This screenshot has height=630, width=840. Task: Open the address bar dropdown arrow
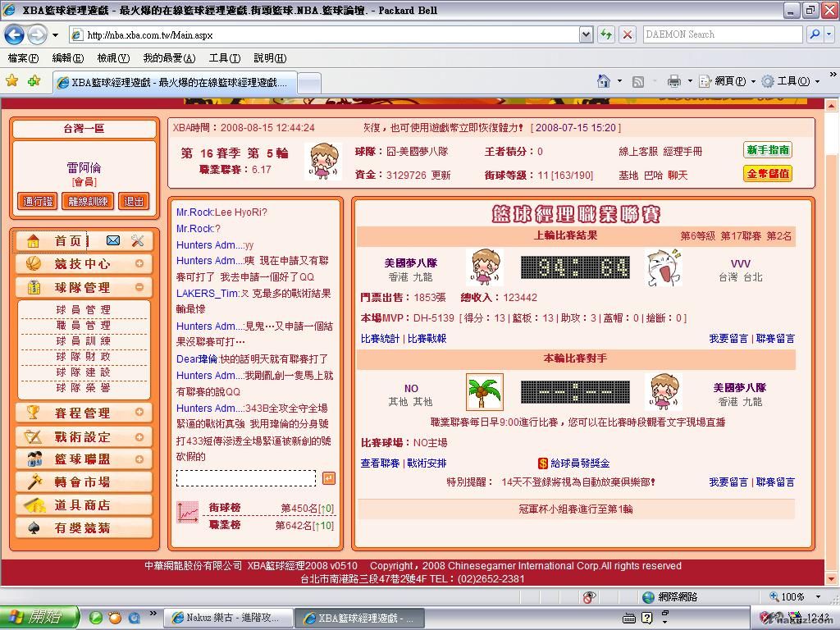(x=586, y=34)
